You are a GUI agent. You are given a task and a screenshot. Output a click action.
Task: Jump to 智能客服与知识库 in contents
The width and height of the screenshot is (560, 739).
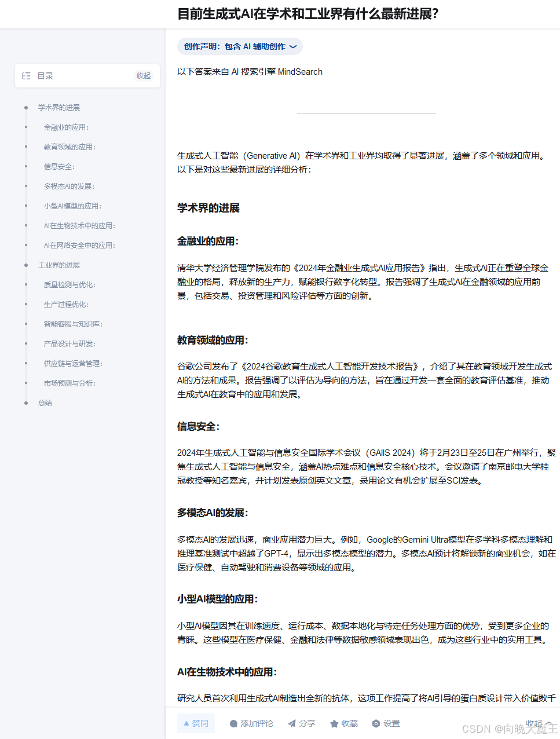click(x=73, y=324)
